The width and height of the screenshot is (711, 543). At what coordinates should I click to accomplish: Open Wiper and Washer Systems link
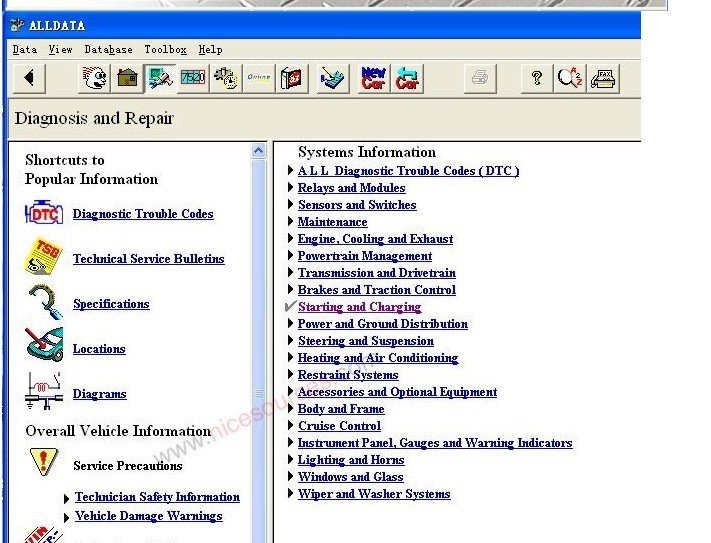[x=374, y=494]
